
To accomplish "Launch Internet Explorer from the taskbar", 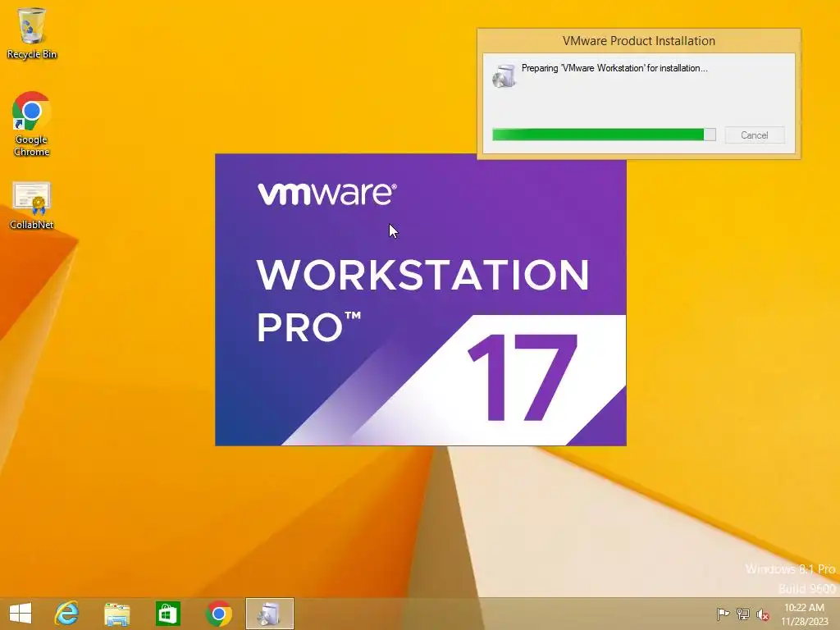I will click(x=67, y=613).
